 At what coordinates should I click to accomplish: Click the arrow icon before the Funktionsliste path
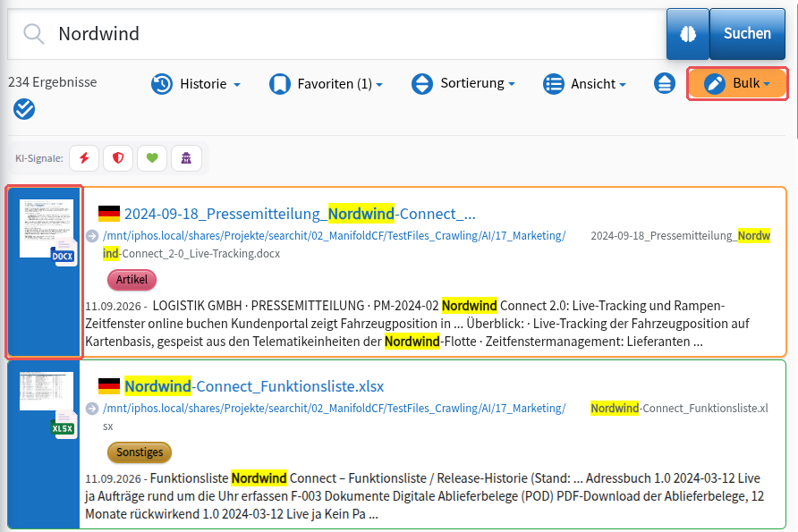[92, 409]
